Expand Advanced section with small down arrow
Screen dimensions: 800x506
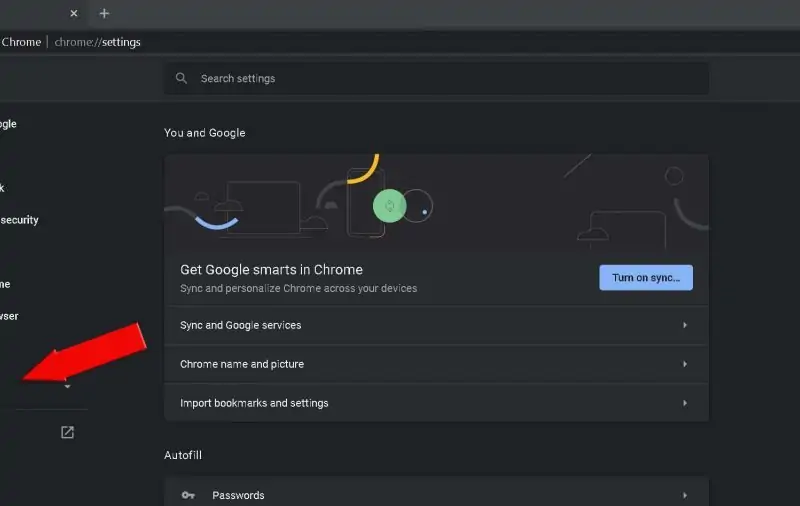click(67, 387)
